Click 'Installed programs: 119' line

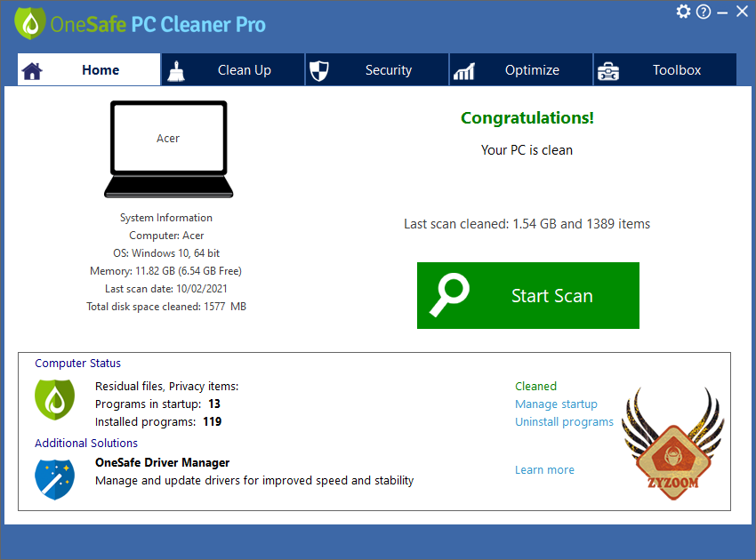click(x=158, y=421)
